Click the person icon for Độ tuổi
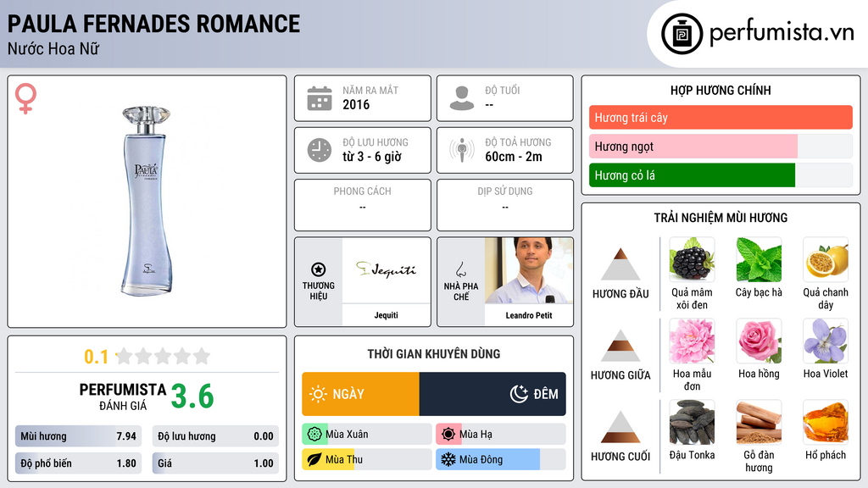Viewport: 868px width, 488px height. (462, 98)
